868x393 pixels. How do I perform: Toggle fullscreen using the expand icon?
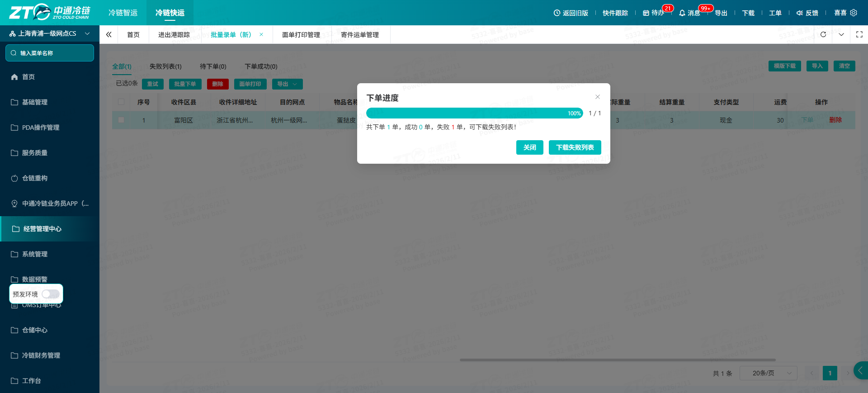pyautogui.click(x=859, y=34)
